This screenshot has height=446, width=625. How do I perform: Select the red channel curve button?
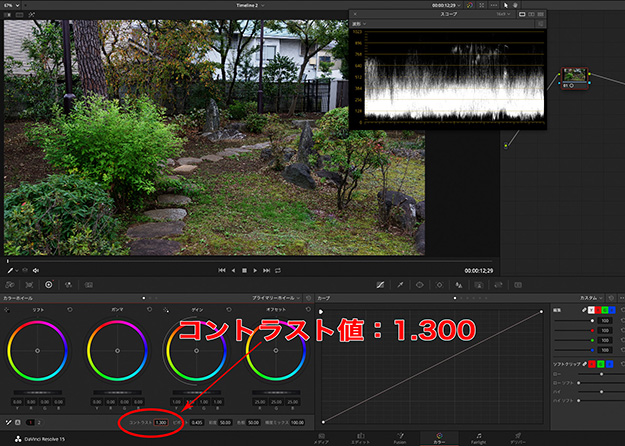(x=597, y=310)
